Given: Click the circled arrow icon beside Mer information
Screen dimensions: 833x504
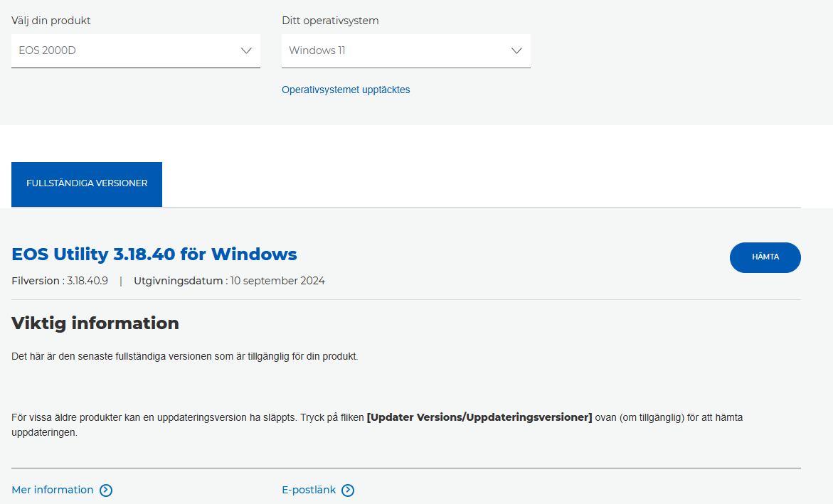Looking at the screenshot, I should [x=106, y=490].
